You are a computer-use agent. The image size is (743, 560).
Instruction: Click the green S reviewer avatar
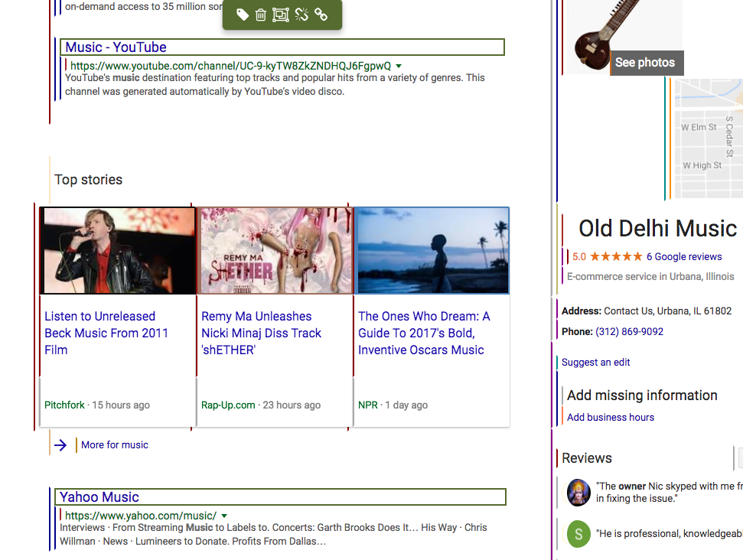coord(578,534)
